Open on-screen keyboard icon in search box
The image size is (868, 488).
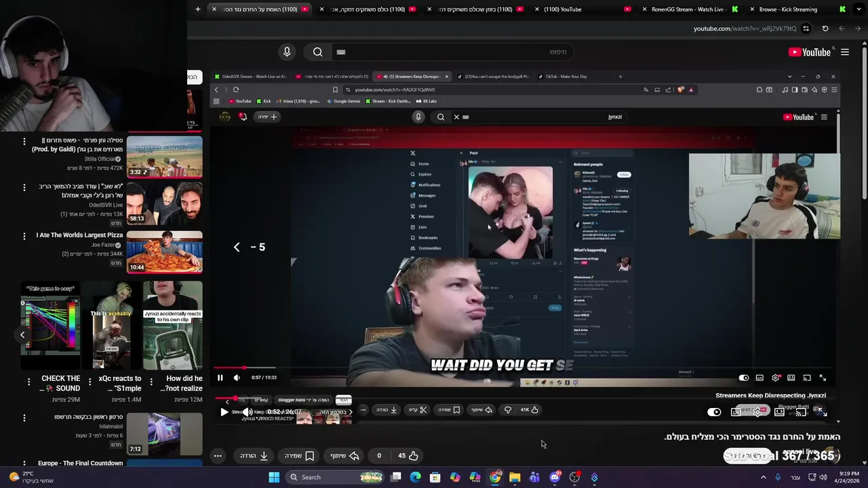coord(341,52)
